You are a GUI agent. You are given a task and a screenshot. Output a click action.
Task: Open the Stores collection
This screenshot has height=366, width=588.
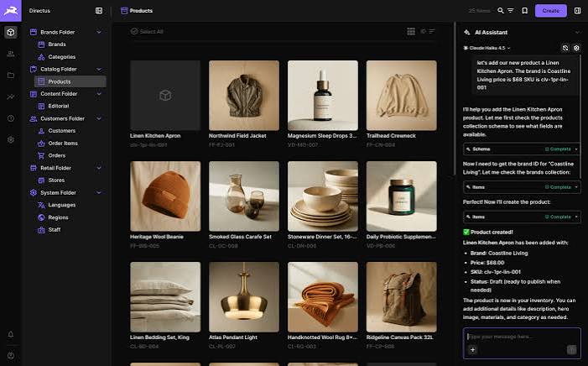56,180
